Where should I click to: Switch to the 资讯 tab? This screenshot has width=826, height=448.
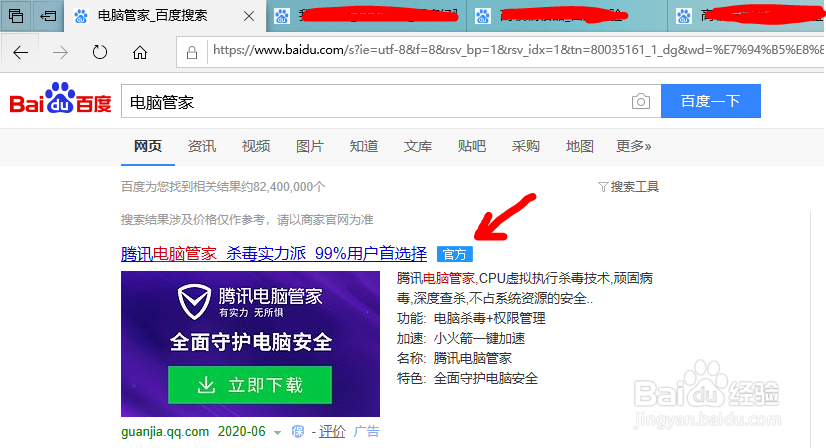click(x=202, y=146)
